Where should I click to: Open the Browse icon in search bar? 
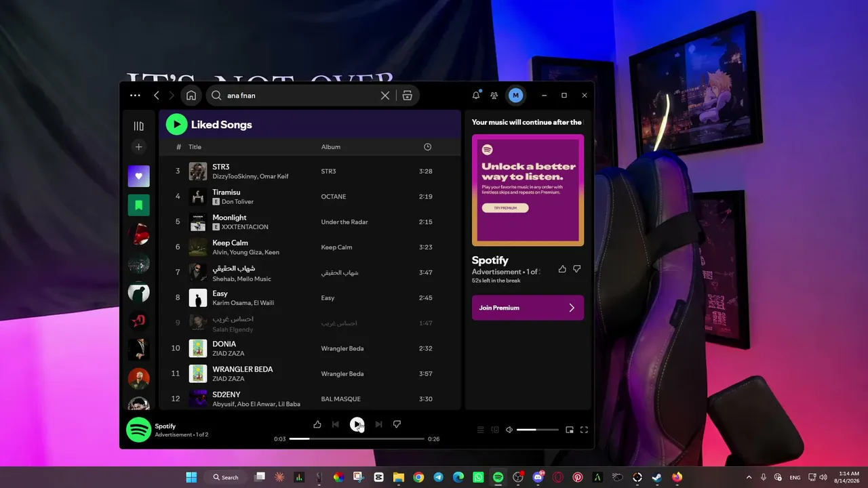point(407,96)
